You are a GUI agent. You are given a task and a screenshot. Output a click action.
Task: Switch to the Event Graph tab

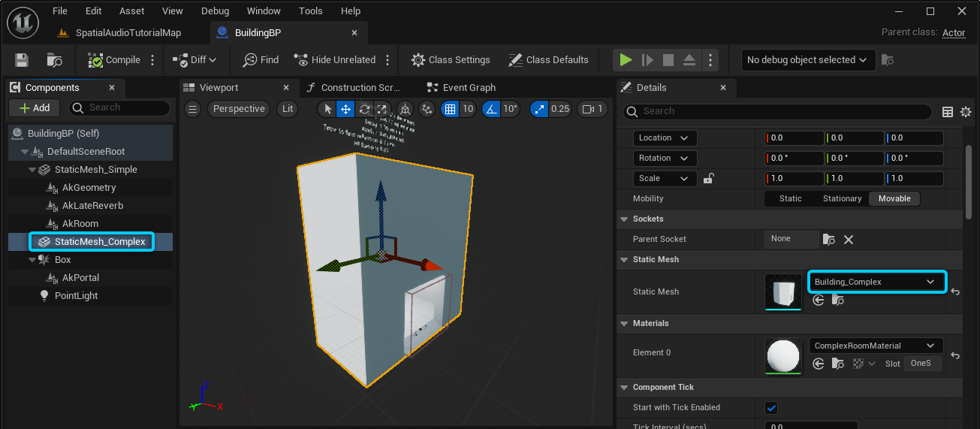[469, 88]
